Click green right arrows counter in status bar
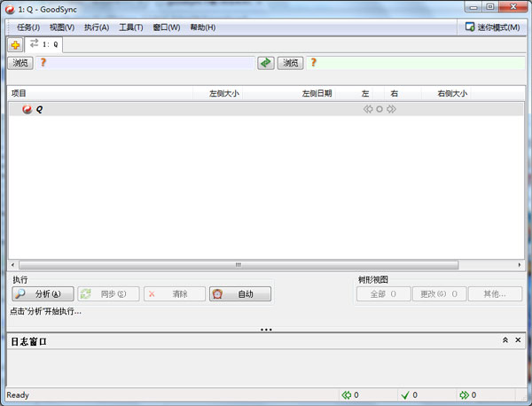Viewport: 532px width, 406px height. click(468, 395)
